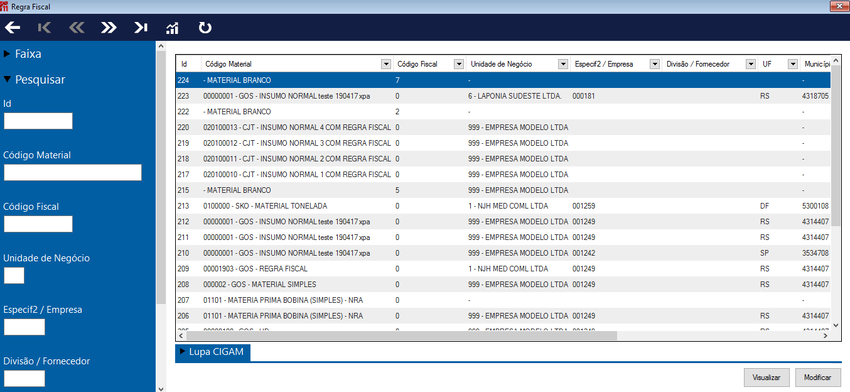This screenshot has height=392, width=850.
Task: Select row with Id 215
Action: point(503,190)
